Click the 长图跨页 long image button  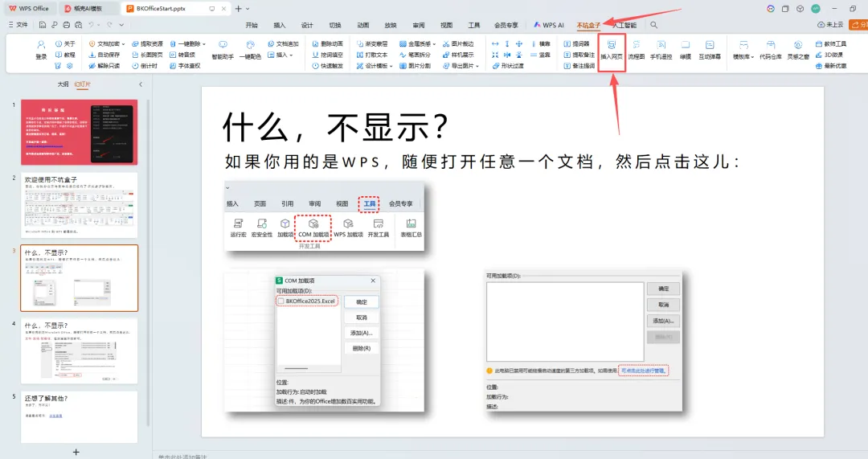(147, 55)
